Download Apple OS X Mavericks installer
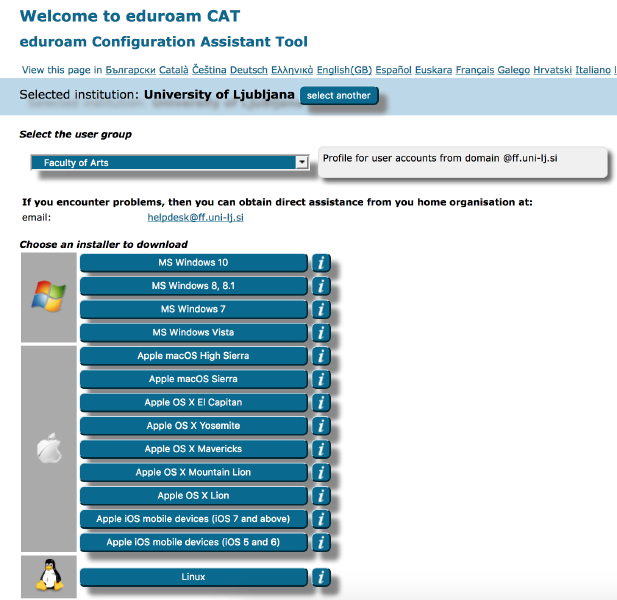Image resolution: width=617 pixels, height=600 pixels. coord(193,449)
